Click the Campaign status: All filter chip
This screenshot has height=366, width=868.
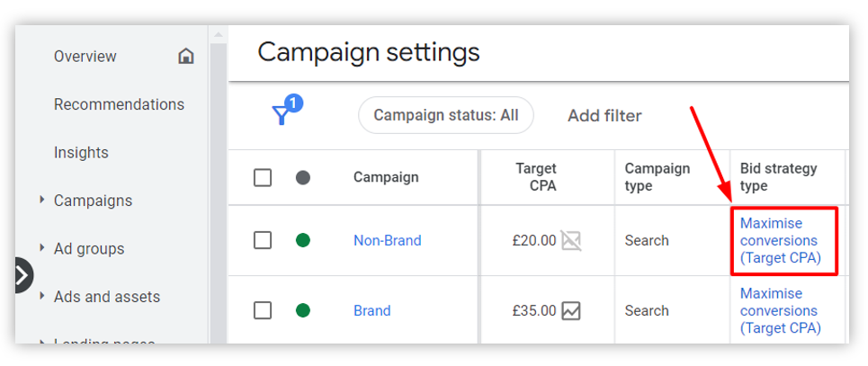[445, 115]
